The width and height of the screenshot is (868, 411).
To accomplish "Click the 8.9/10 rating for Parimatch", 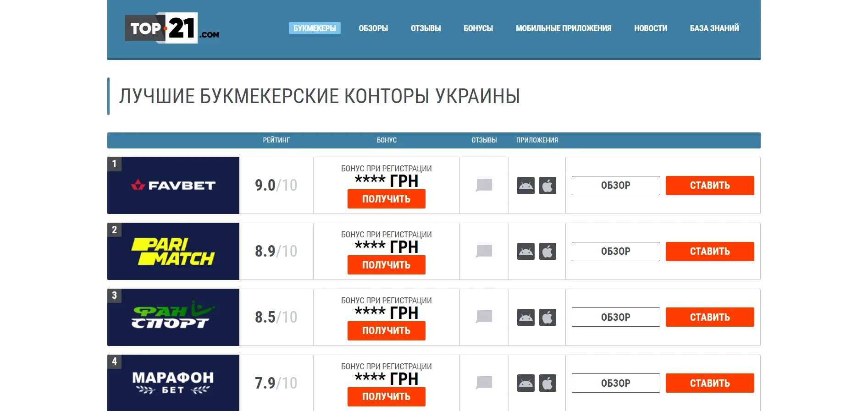I will click(x=276, y=251).
